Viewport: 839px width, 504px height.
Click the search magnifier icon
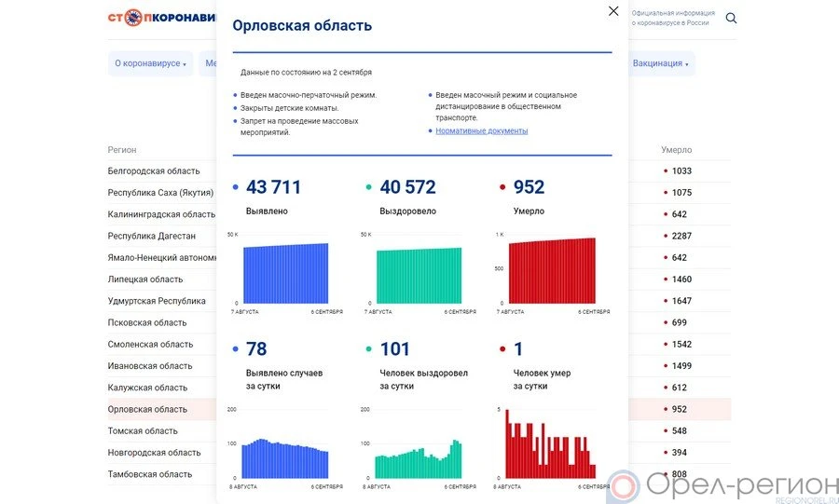[731, 18]
